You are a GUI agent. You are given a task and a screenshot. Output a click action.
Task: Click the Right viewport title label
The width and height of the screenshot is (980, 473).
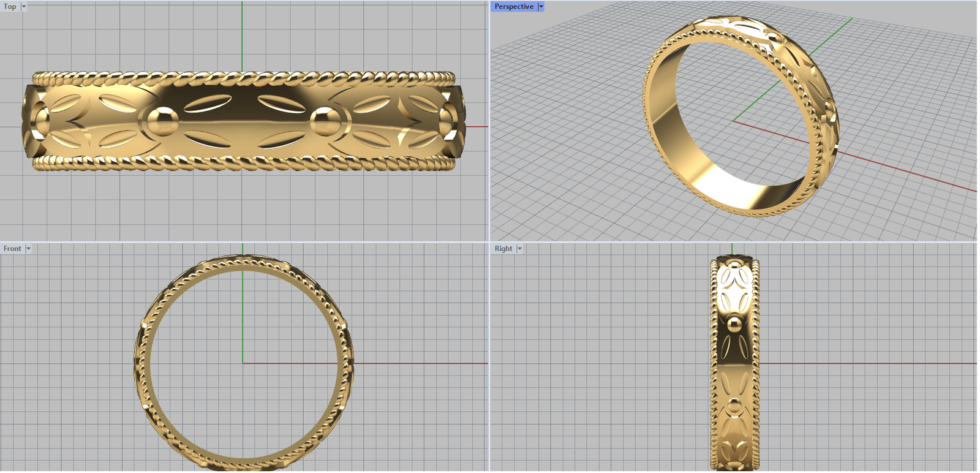(x=503, y=249)
